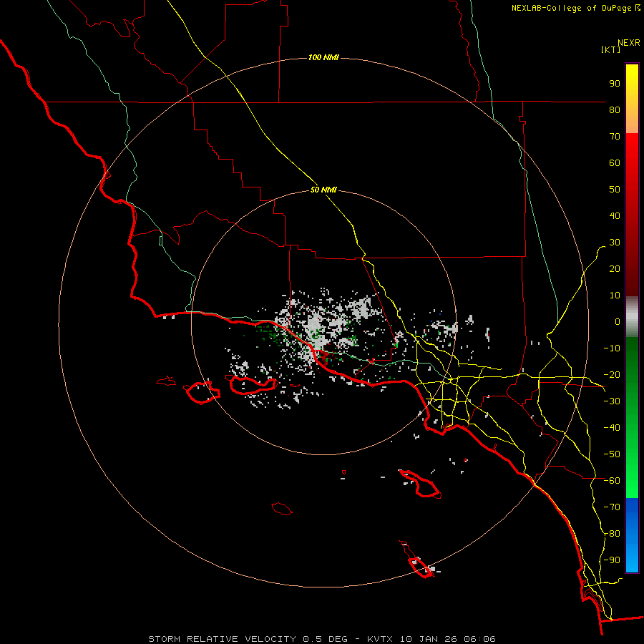The image size is (644, 644).
Task: Click the bright green segment of color bar
Action: (632, 418)
